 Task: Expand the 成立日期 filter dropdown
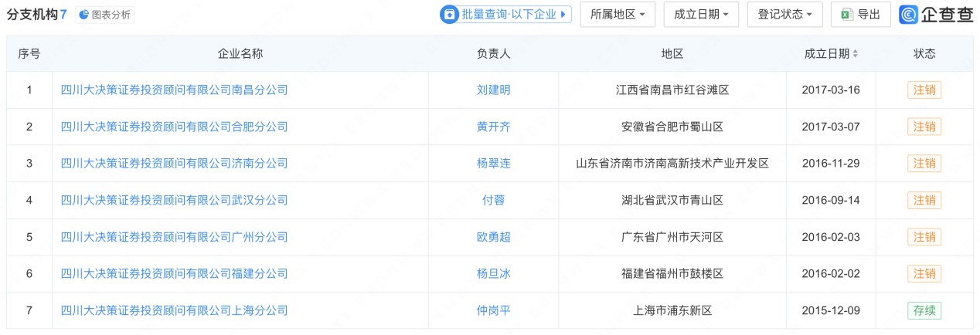tap(701, 15)
